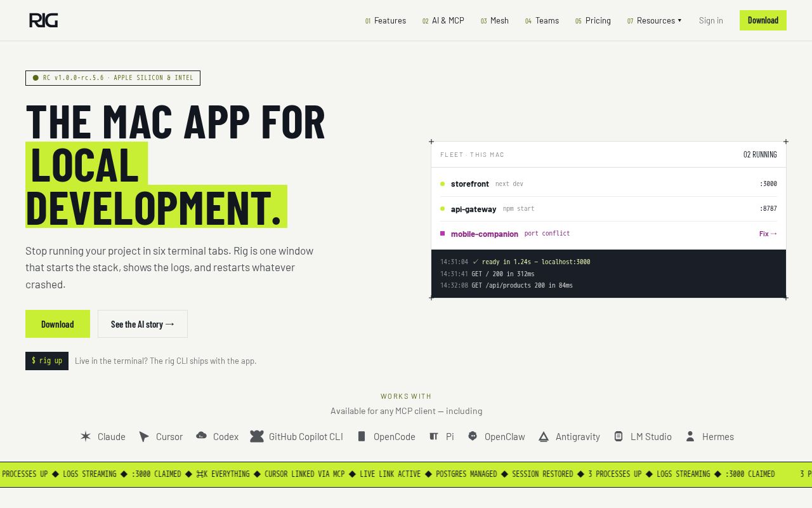
Task: Open the Pricing nav item
Action: tap(593, 20)
